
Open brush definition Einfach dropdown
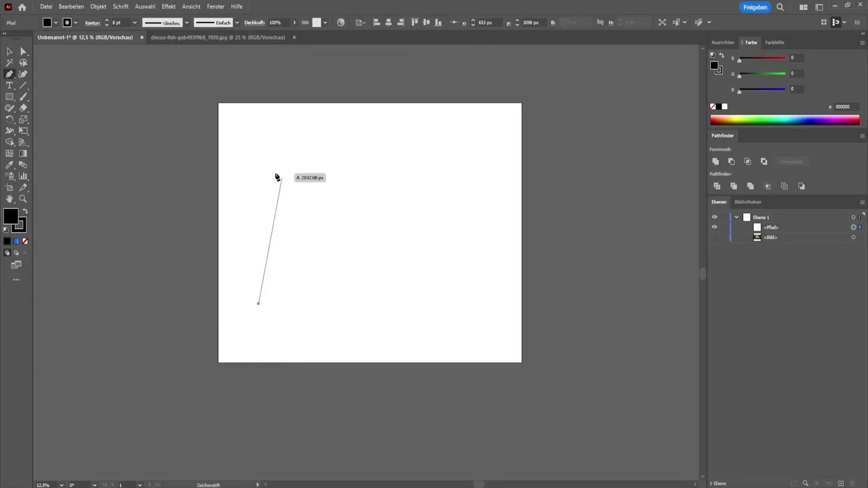(x=237, y=23)
